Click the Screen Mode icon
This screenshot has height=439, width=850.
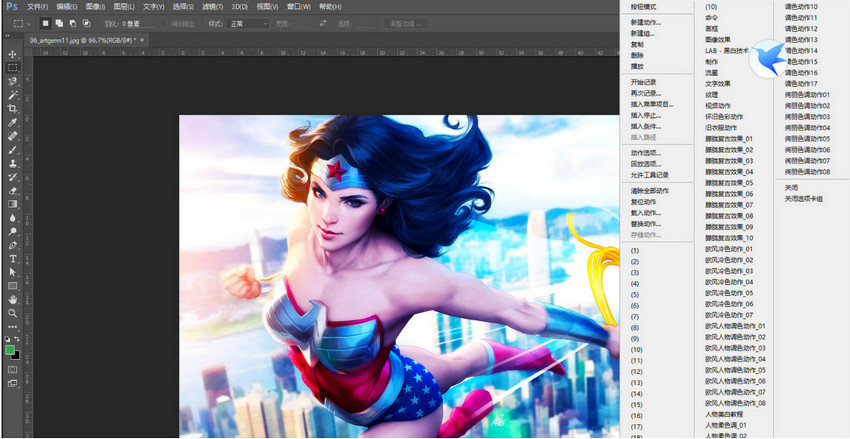tap(12, 383)
